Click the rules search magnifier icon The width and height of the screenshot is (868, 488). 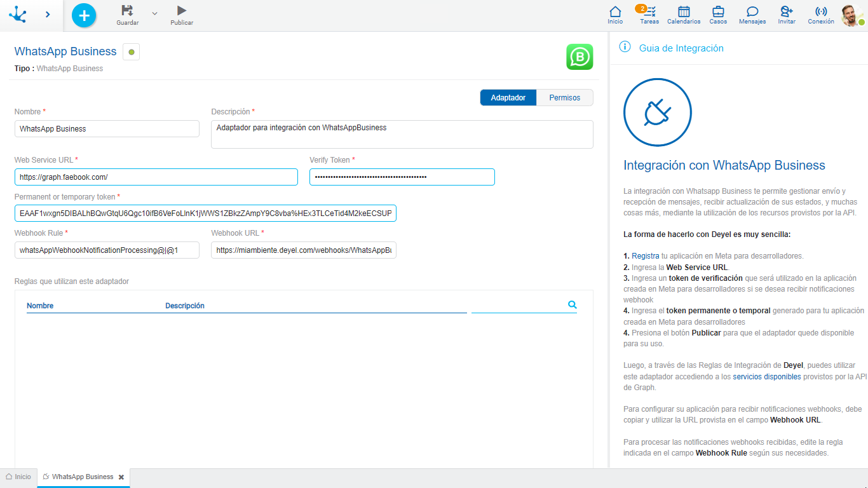[x=573, y=305]
